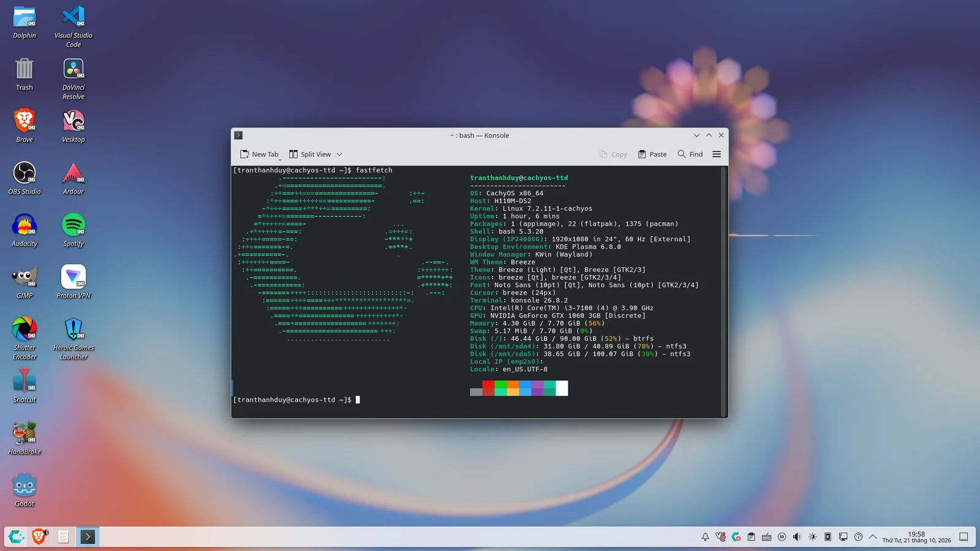
Task: Expand the hidden system tray icons arrow
Action: pyautogui.click(x=873, y=537)
